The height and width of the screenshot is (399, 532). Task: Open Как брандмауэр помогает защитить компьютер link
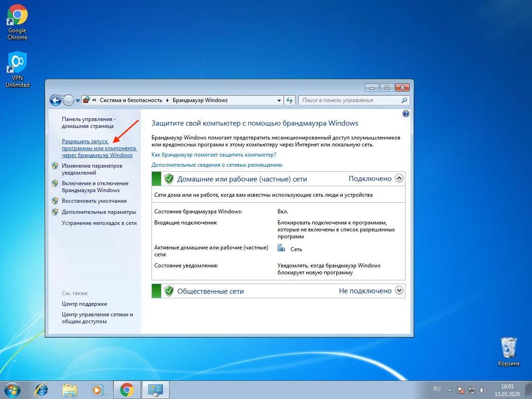tap(214, 155)
